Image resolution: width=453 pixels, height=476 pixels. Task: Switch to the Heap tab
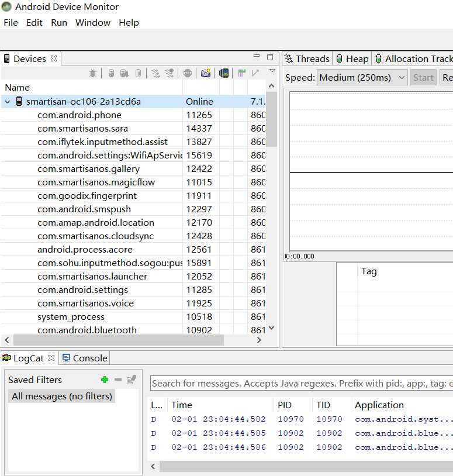pyautogui.click(x=352, y=58)
